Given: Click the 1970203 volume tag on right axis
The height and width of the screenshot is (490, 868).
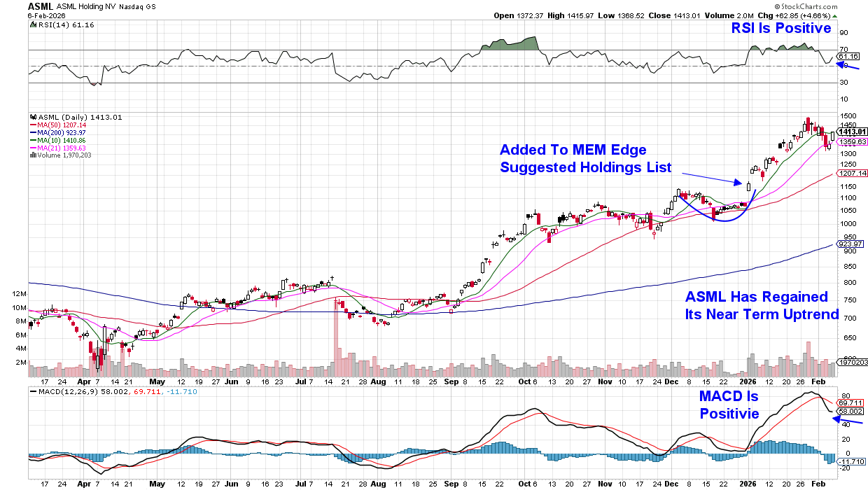Looking at the screenshot, I should (x=853, y=363).
